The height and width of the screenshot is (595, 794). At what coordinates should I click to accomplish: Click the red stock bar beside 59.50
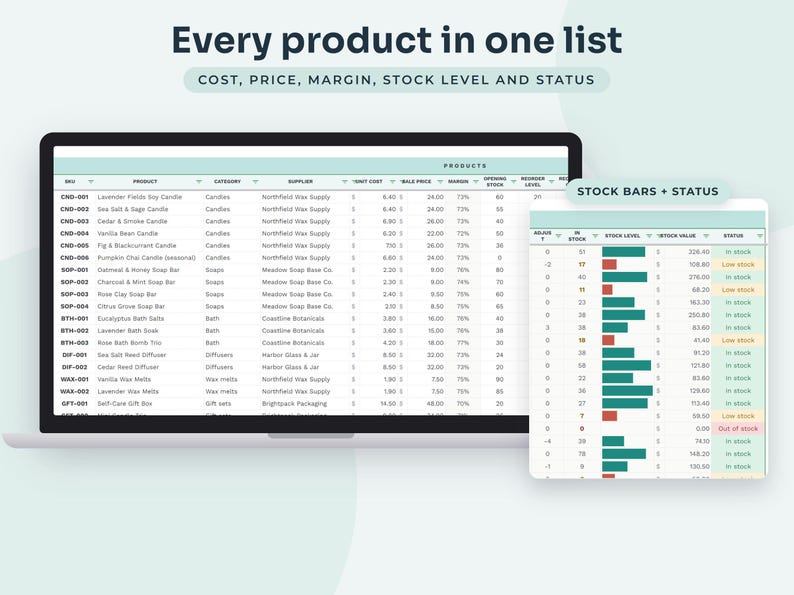pyautogui.click(x=609, y=416)
